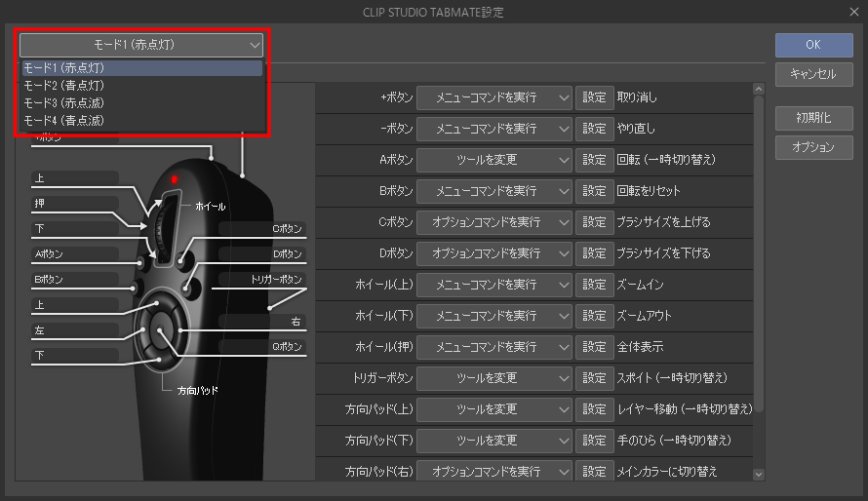Click ズームアウト command text
The width and height of the screenshot is (868, 501).
click(645, 316)
